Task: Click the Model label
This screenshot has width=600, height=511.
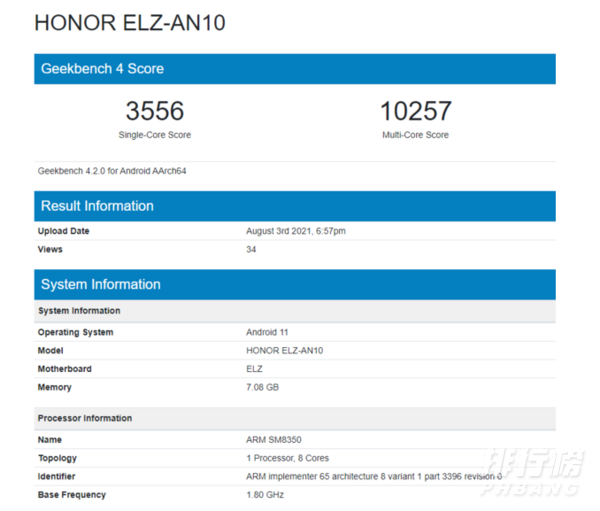Action: pos(51,350)
